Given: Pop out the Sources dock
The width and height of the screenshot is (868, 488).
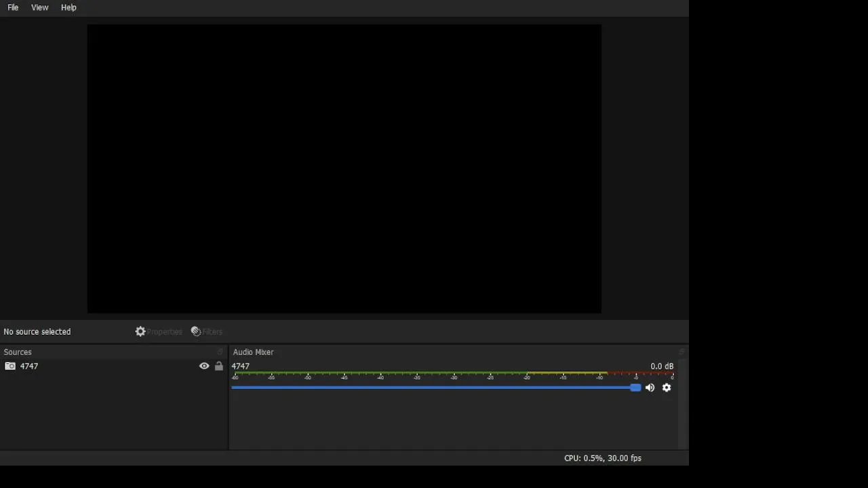Looking at the screenshot, I should coord(220,352).
